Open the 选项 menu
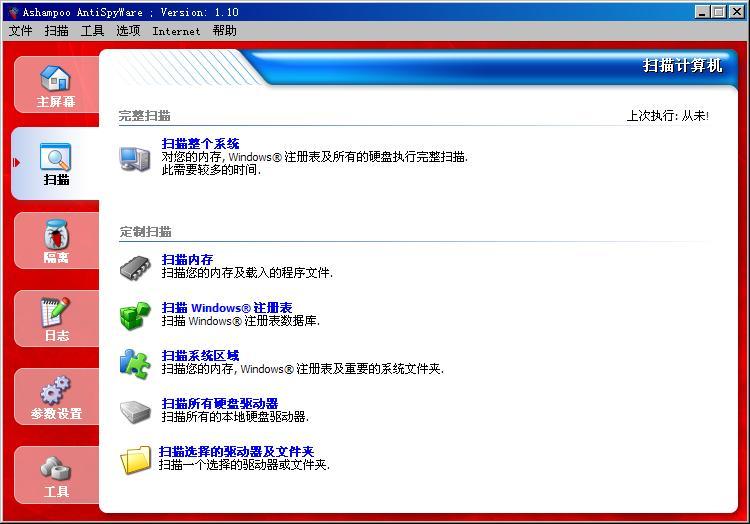This screenshot has height=524, width=750. point(128,31)
